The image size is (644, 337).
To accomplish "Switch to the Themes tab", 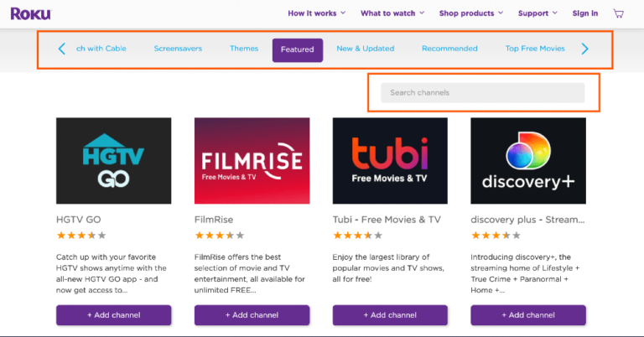I will pyautogui.click(x=244, y=49).
